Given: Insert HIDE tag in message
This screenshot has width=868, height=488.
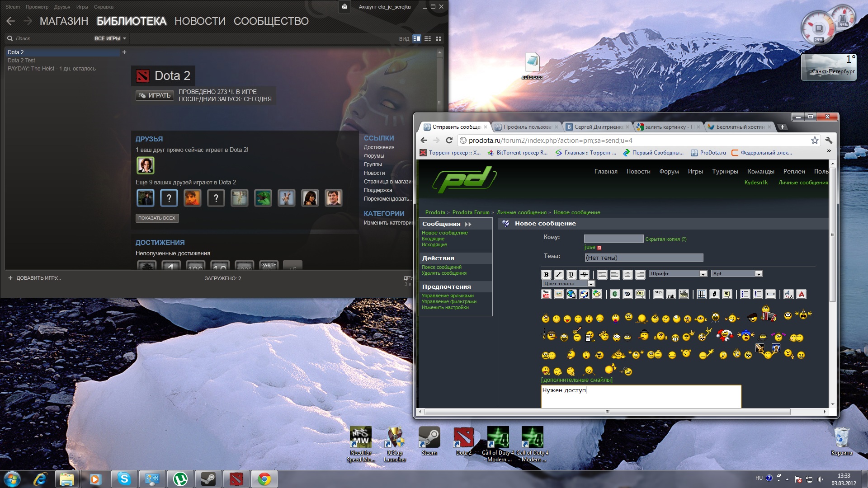Looking at the screenshot, I should pyautogui.click(x=684, y=294).
